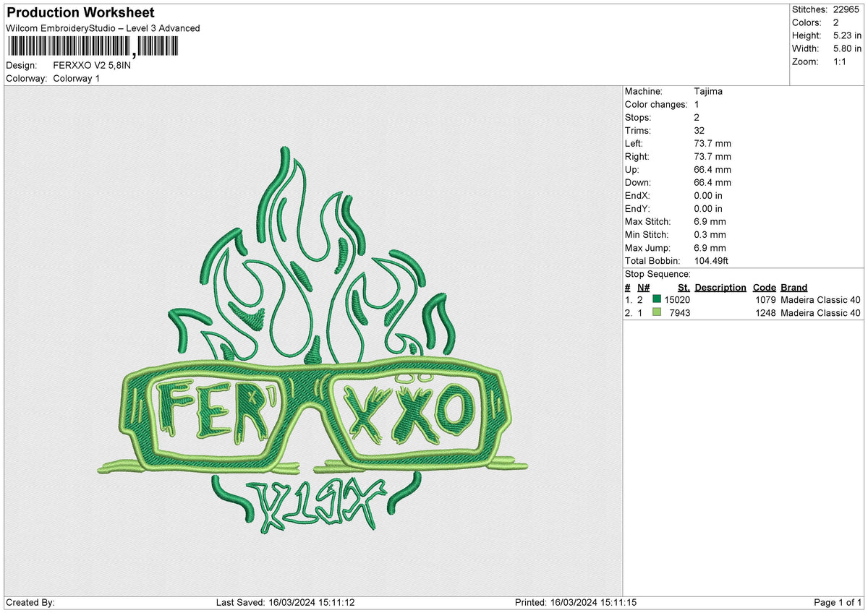Click the 'Production Worksheet' title
868x613 pixels.
80,13
